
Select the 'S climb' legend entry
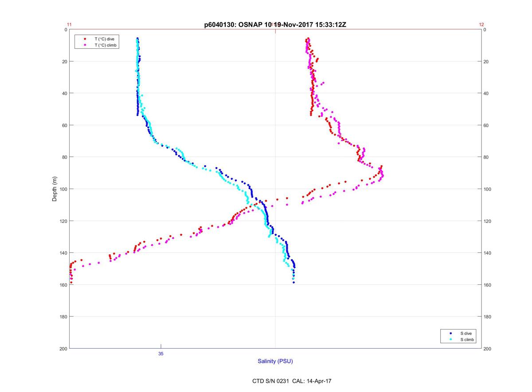click(x=467, y=339)
